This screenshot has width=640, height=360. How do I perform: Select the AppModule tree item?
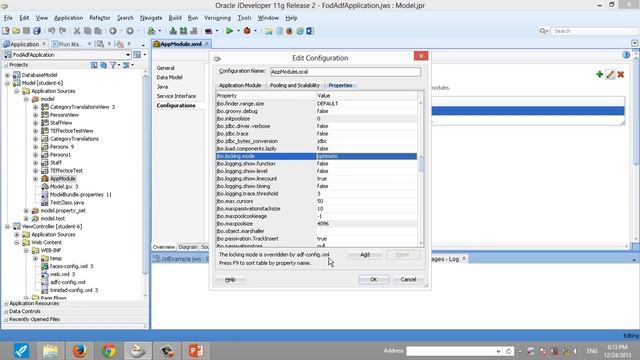(x=62, y=179)
